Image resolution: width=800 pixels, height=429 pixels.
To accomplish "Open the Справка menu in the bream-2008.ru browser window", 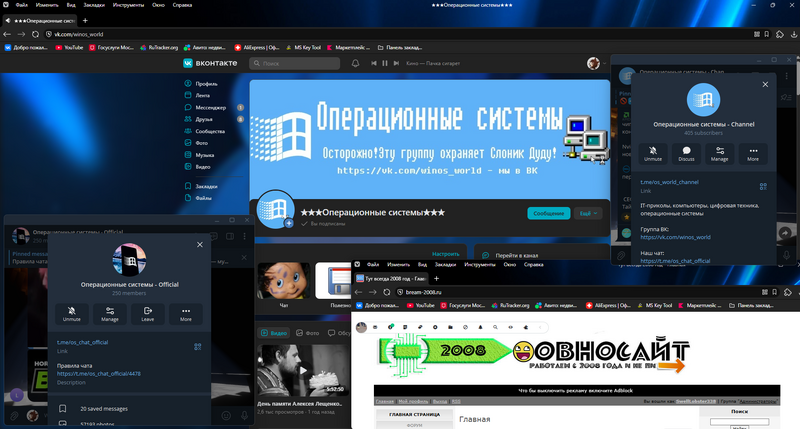I will click(534, 265).
